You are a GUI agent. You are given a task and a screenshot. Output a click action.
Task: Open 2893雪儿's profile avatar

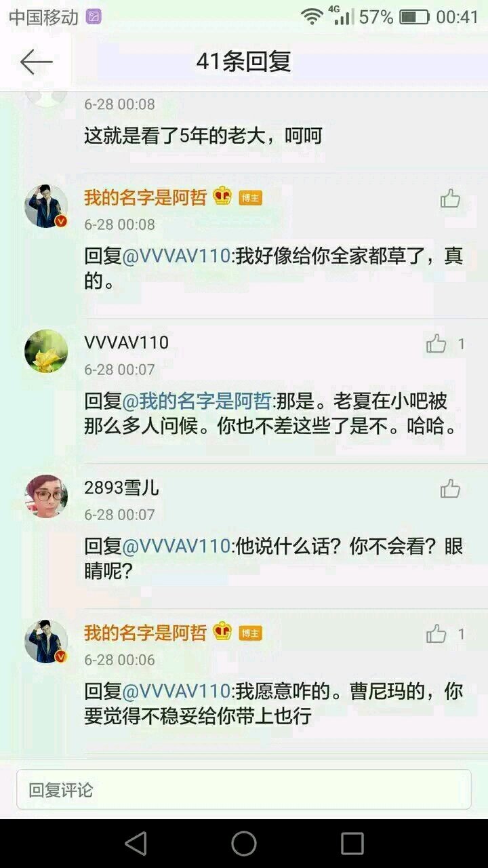(46, 496)
